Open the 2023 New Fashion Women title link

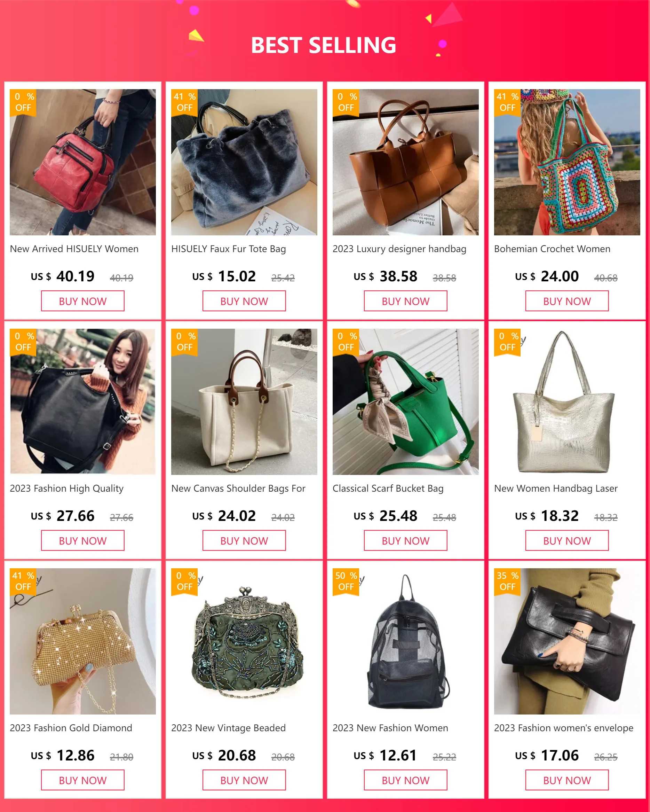[x=390, y=728]
